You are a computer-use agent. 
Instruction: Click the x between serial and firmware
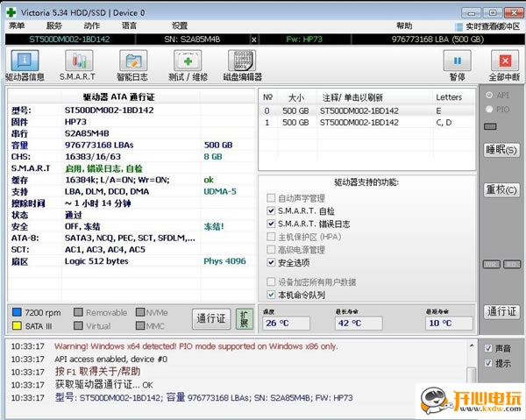point(254,39)
